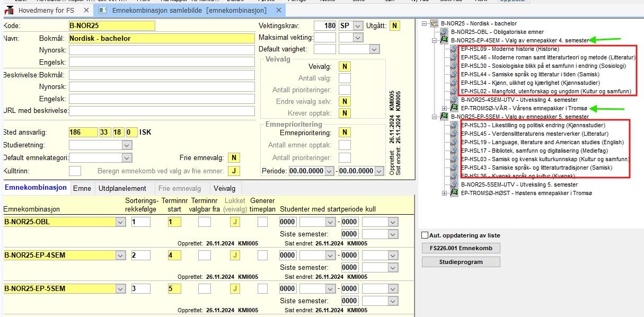644x317 pixels.
Task: Click the green flag icon beside EP-TROMSØ-VÅR
Action: pyautogui.click(x=454, y=108)
